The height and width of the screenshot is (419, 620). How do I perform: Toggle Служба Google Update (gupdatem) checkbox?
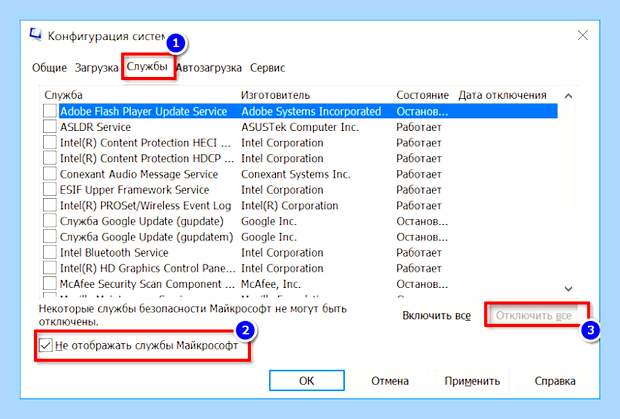tap(50, 237)
